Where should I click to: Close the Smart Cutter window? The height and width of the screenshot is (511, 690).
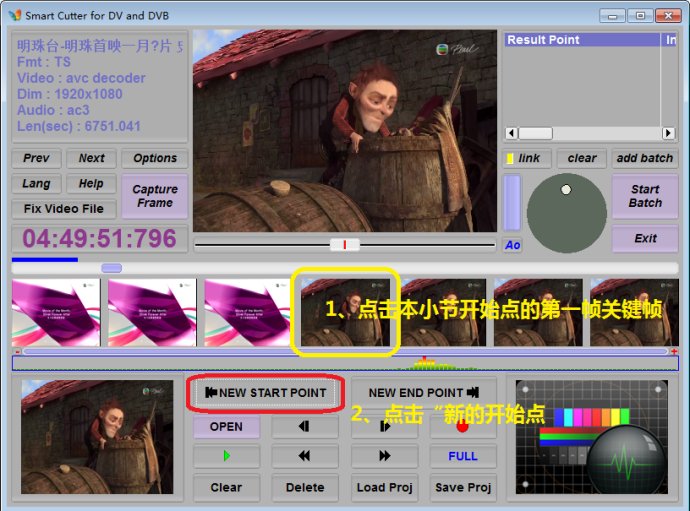point(668,16)
